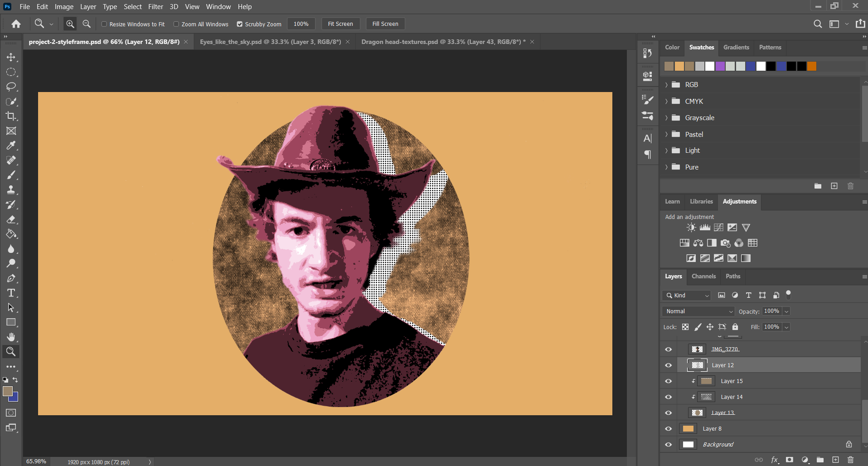Expand the Grayscale swatch folder
Screen dimensions: 868x466
point(666,118)
